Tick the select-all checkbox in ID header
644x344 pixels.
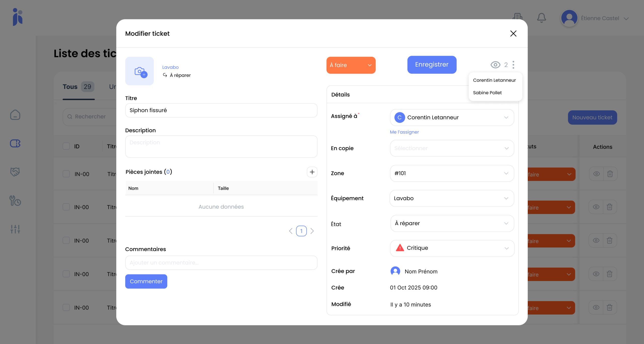tap(66, 146)
